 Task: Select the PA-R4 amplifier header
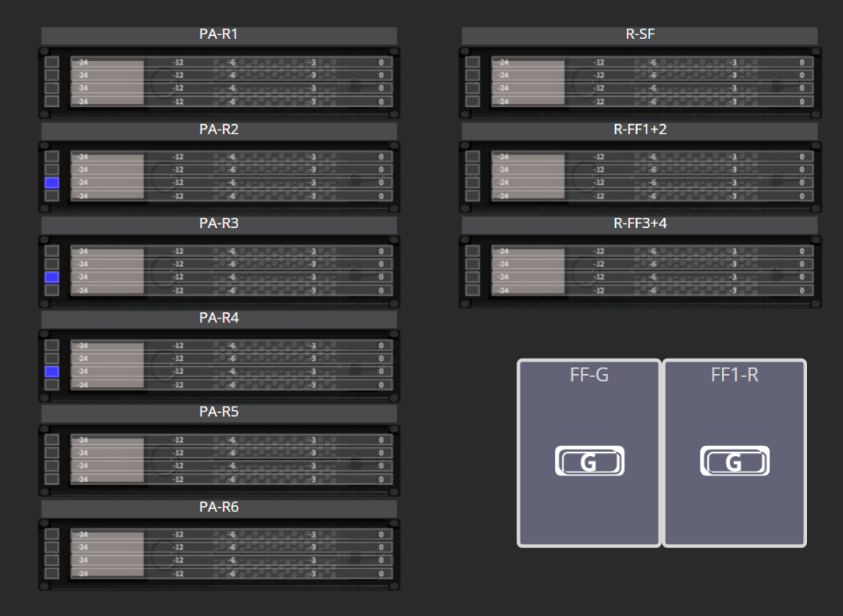(x=219, y=319)
